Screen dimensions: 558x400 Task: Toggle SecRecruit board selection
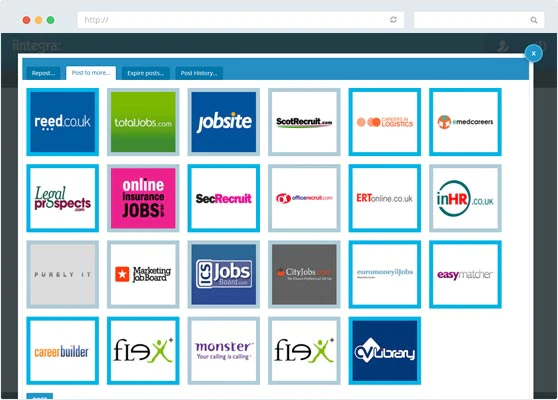click(223, 198)
